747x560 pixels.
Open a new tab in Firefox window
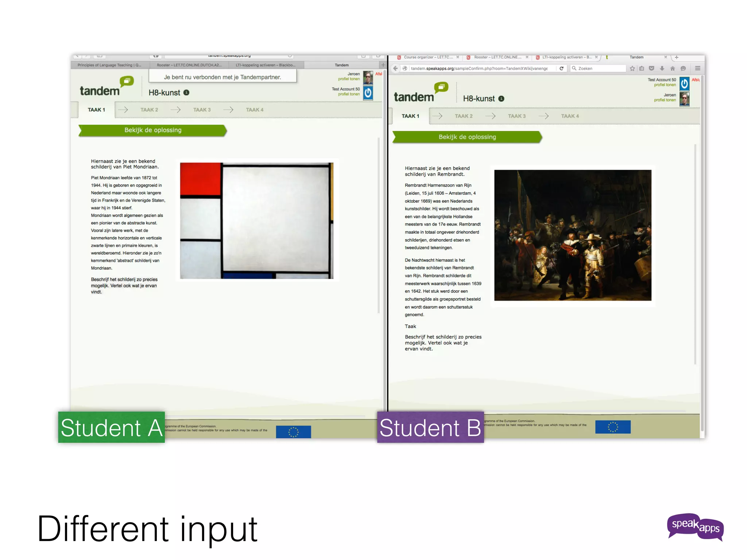click(x=677, y=57)
